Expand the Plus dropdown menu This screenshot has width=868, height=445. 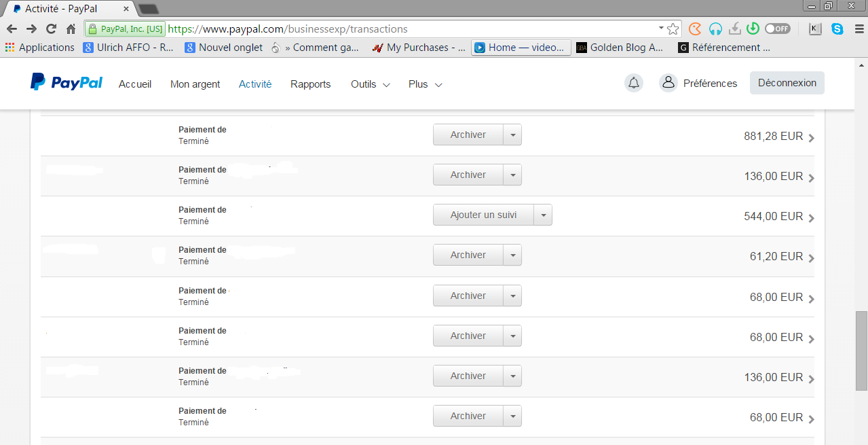pyautogui.click(x=425, y=84)
